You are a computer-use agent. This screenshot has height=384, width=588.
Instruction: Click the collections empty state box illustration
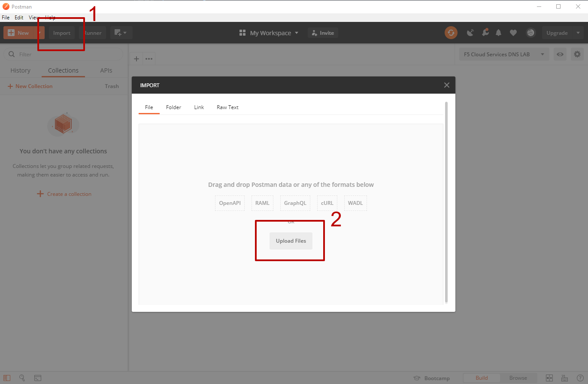click(x=64, y=124)
